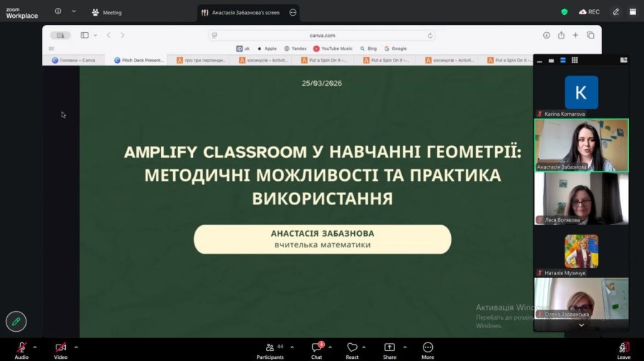Click the REC recording indicator
644x361 pixels.
tap(590, 12)
